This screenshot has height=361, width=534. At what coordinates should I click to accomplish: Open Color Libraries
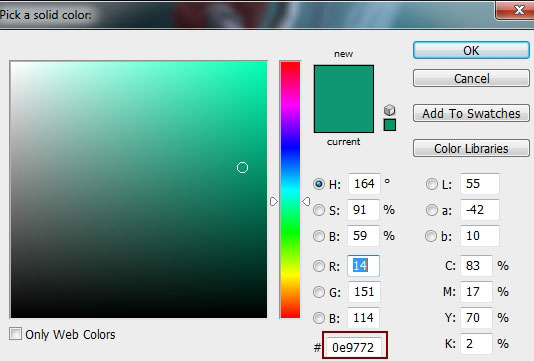(x=471, y=148)
